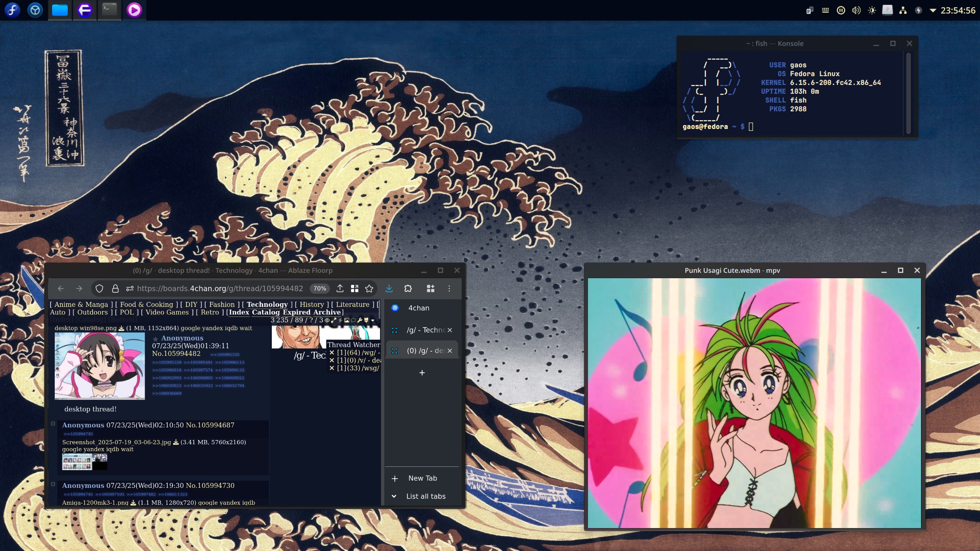This screenshot has width=980, height=551.
Task: Click New Tab at sidebar bottom
Action: click(x=422, y=478)
